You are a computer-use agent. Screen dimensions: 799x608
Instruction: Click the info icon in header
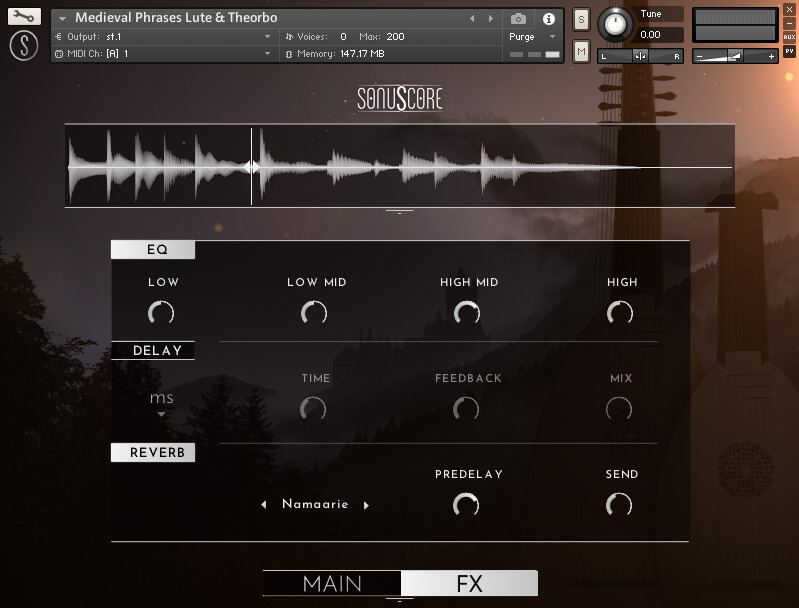[x=548, y=19]
